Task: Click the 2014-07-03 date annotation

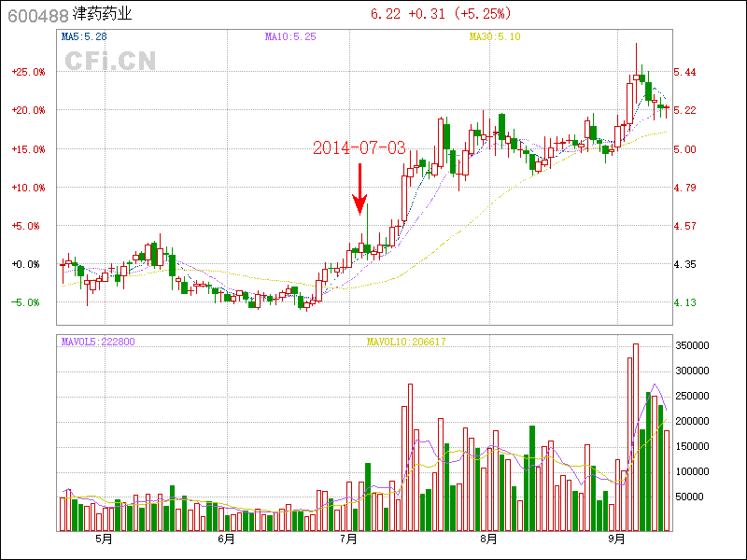Action: [359, 147]
